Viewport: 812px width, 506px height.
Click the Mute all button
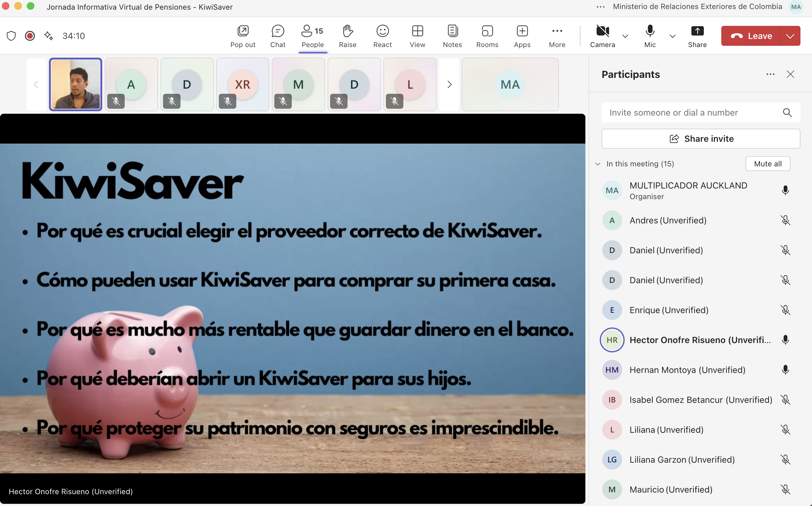768,164
